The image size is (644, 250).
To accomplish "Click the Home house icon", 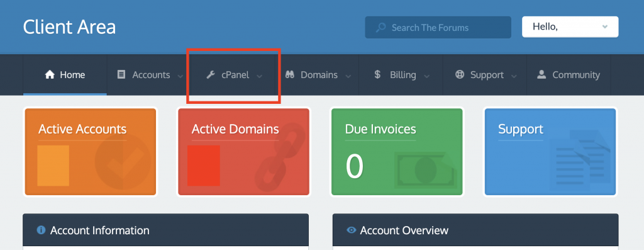I will click(50, 74).
